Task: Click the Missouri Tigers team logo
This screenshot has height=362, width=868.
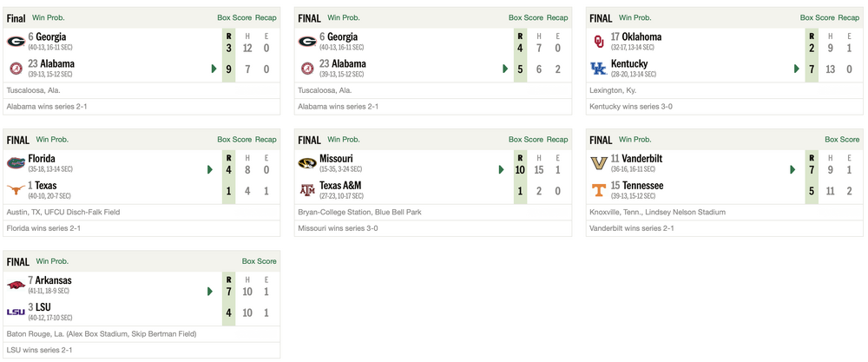Action: point(307,162)
